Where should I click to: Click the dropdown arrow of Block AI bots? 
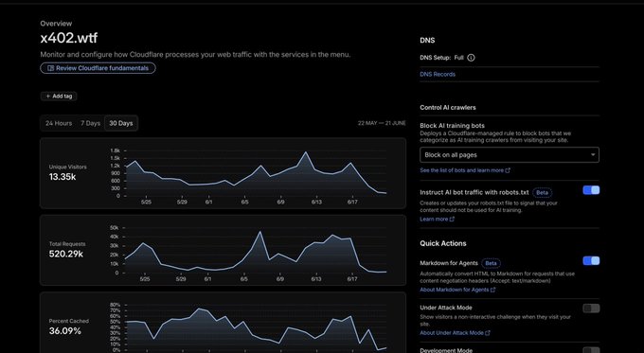pos(593,155)
